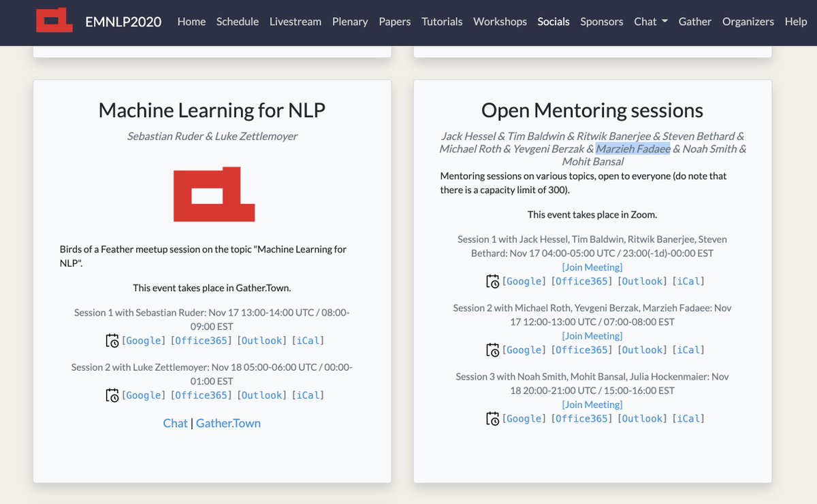The image size is (817, 504).
Task: Add Luke Zettlemoyer session to Outlook
Action: pyautogui.click(x=262, y=395)
